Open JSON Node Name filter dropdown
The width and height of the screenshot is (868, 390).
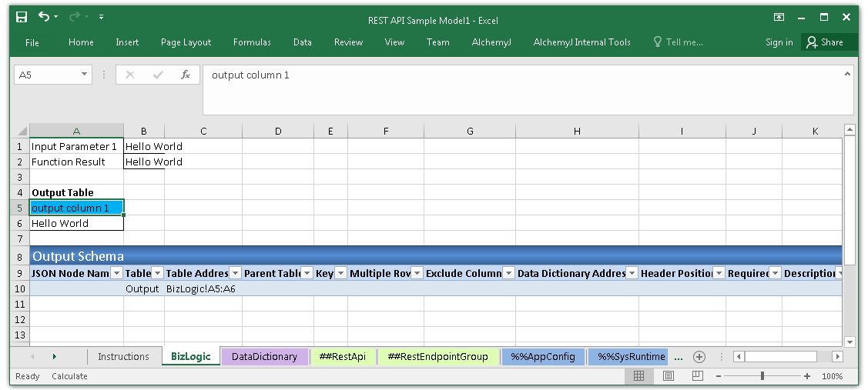[117, 273]
